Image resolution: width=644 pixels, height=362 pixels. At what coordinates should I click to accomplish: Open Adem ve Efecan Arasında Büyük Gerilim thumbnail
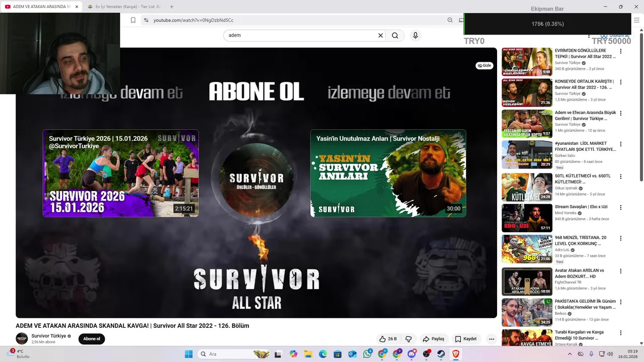527,124
